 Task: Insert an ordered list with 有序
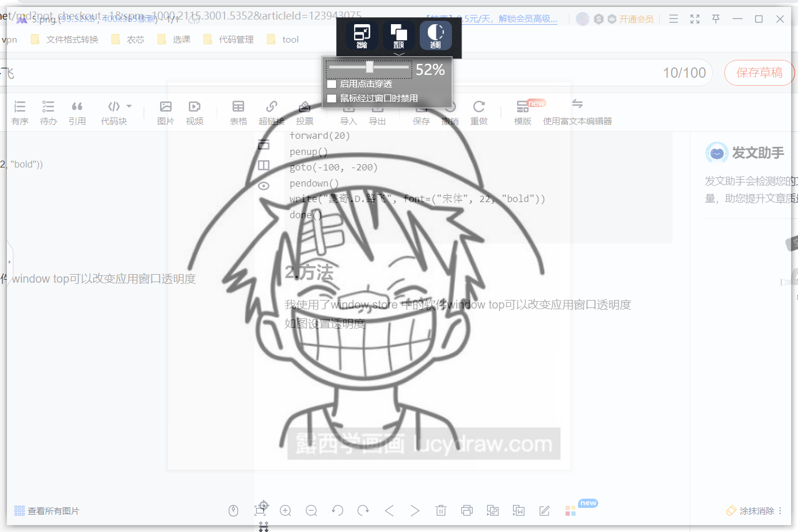tap(20, 113)
